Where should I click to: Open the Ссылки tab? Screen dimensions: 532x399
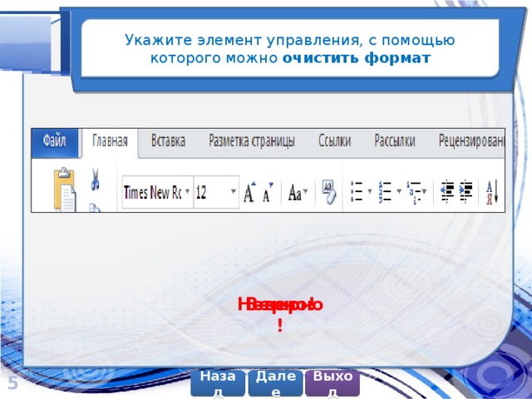tap(334, 140)
